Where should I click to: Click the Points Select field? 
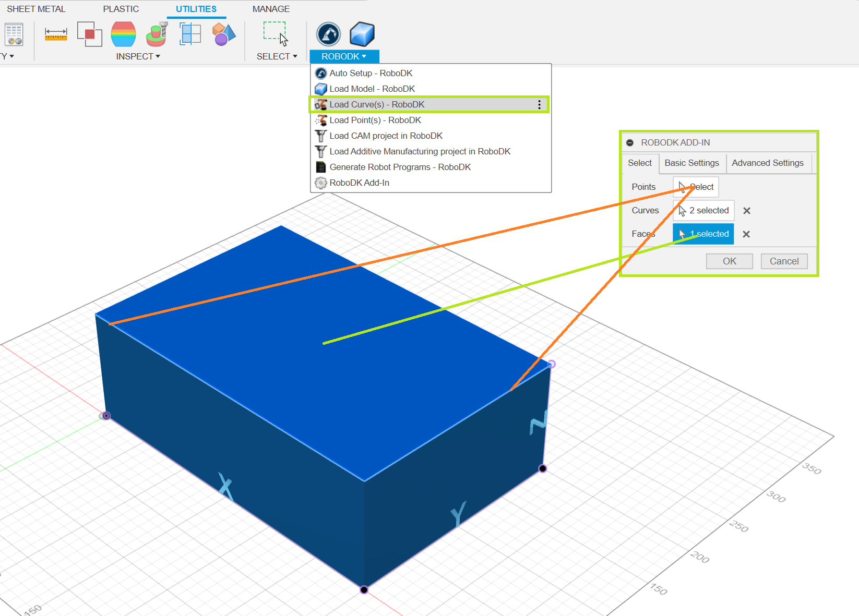(x=696, y=187)
